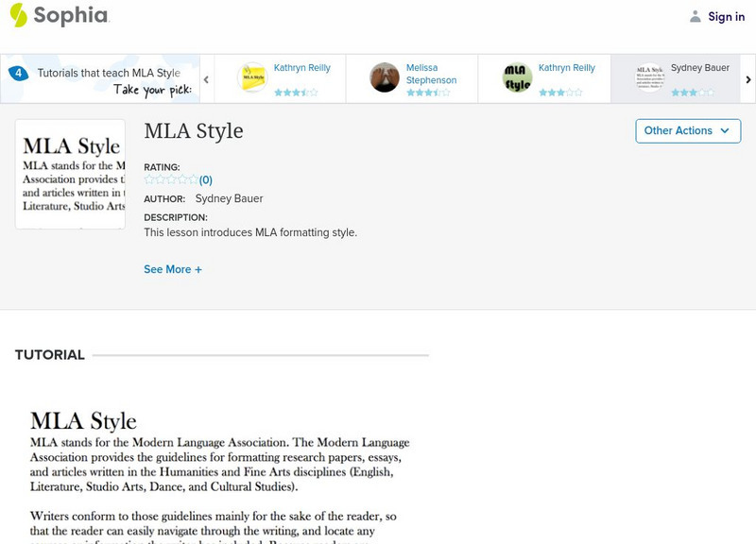Open Sydney Bauer's carousel avatar thumbnail

pos(649,77)
